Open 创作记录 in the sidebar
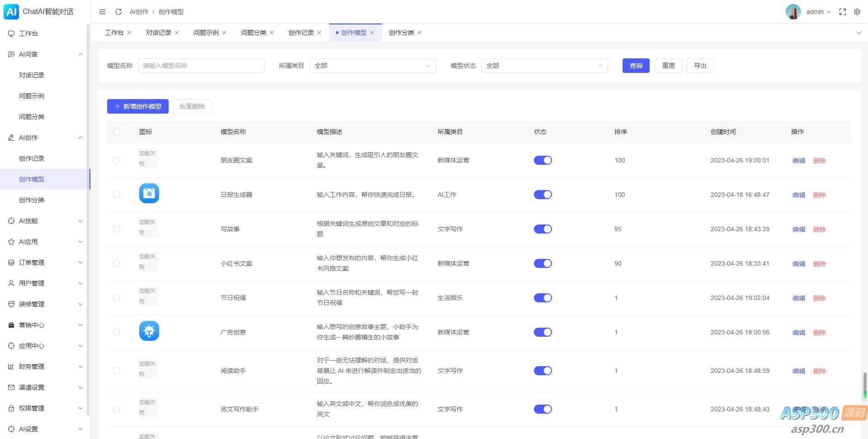Viewport: 868px width, 439px height. pyautogui.click(x=32, y=158)
